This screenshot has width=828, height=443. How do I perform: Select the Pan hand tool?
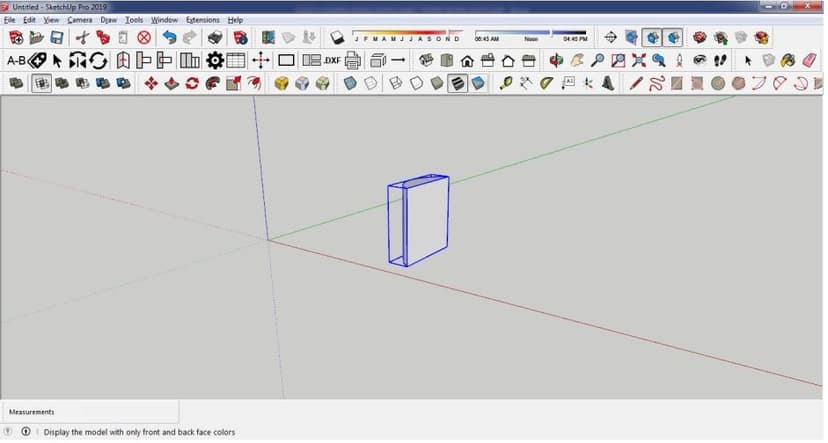[x=577, y=61]
